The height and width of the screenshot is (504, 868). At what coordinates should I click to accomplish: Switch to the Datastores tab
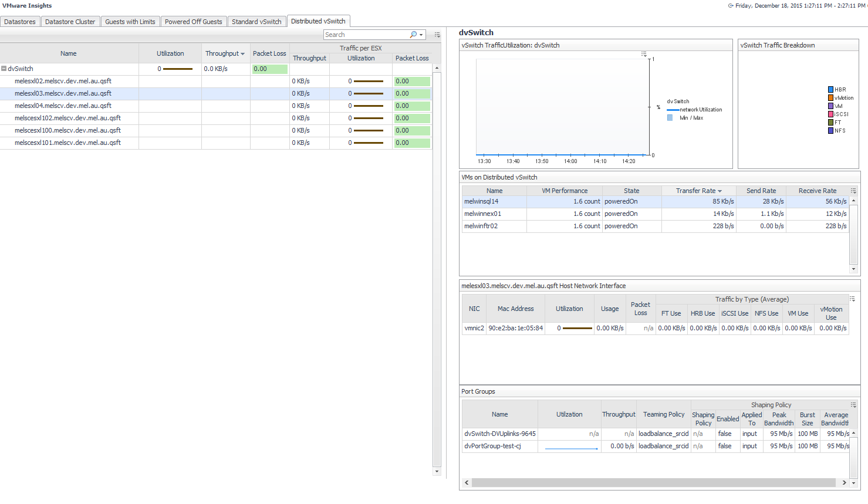pyautogui.click(x=20, y=22)
